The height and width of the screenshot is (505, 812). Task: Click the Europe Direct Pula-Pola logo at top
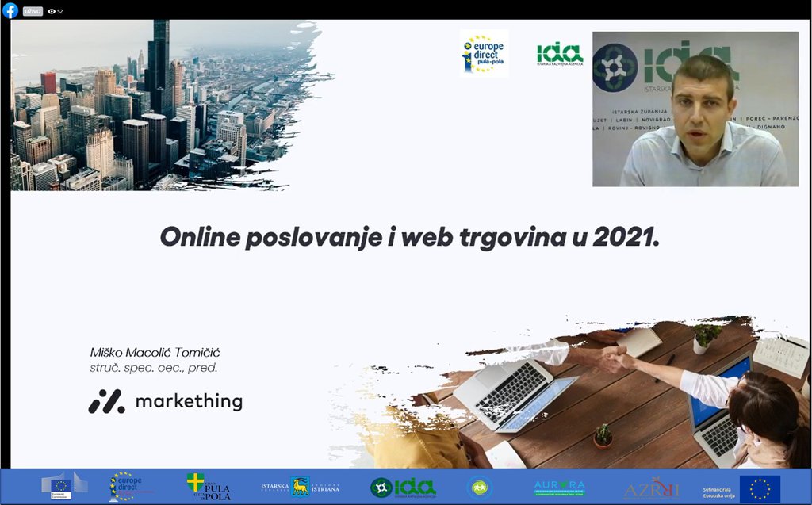484,53
